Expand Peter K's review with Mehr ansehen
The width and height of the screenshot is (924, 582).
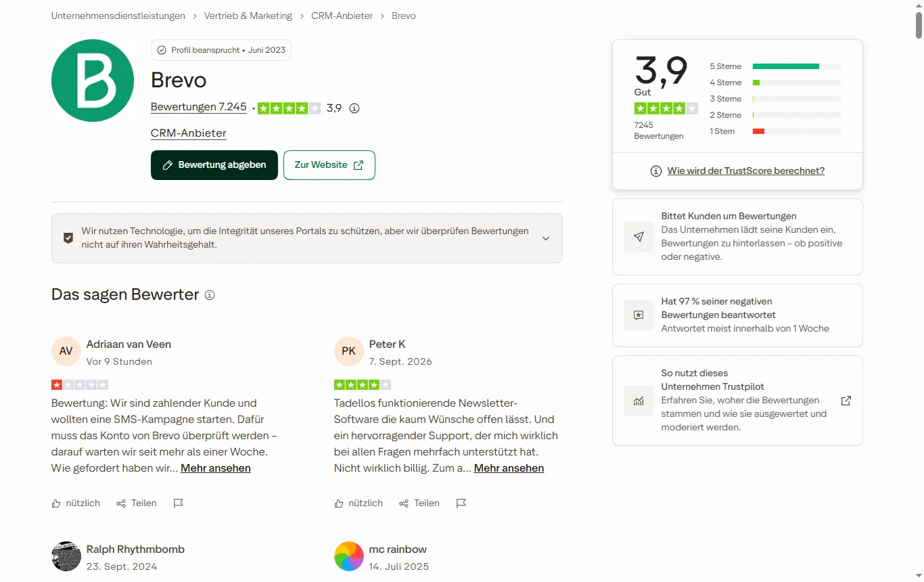point(509,468)
